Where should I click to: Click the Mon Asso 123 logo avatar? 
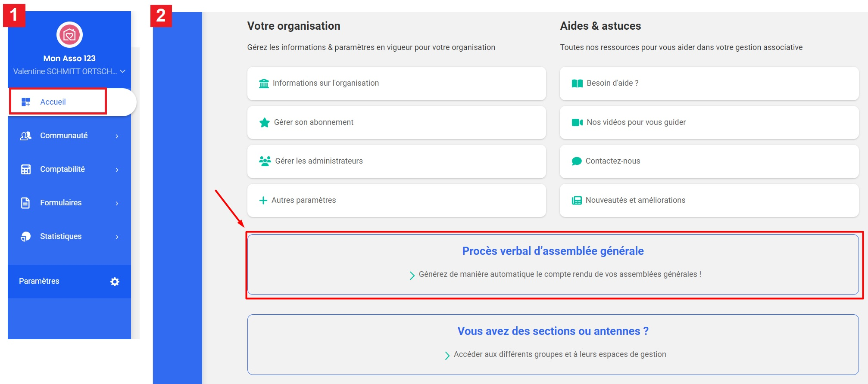69,35
